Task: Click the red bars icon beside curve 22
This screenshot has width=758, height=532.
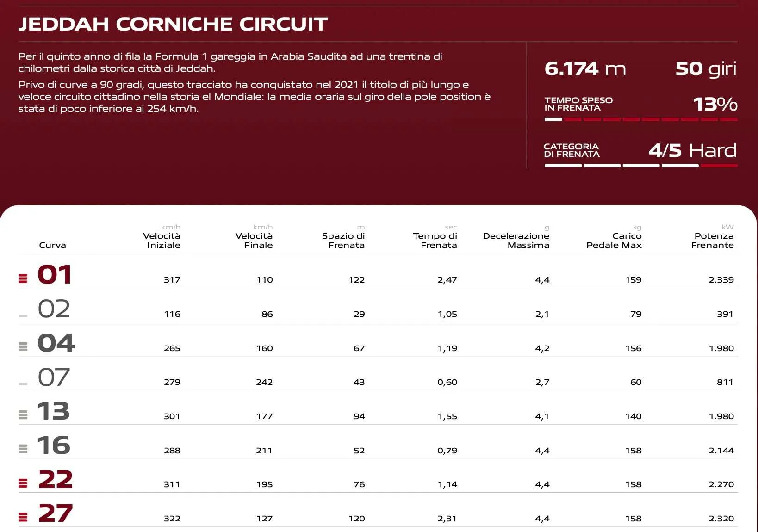Action: tap(23, 483)
